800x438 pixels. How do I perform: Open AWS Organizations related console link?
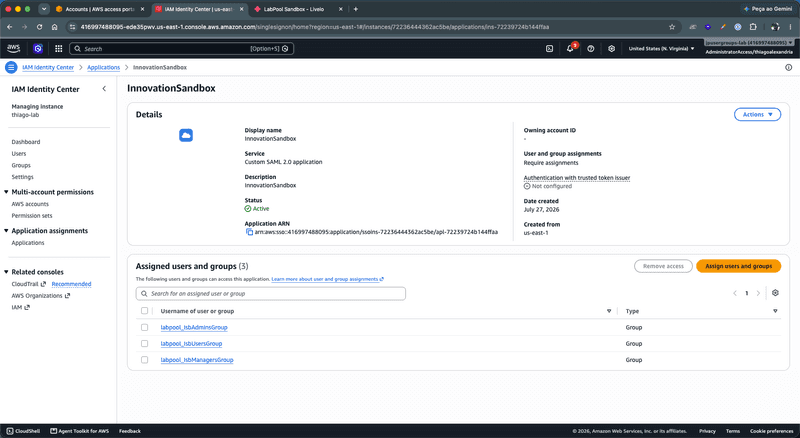click(40, 296)
